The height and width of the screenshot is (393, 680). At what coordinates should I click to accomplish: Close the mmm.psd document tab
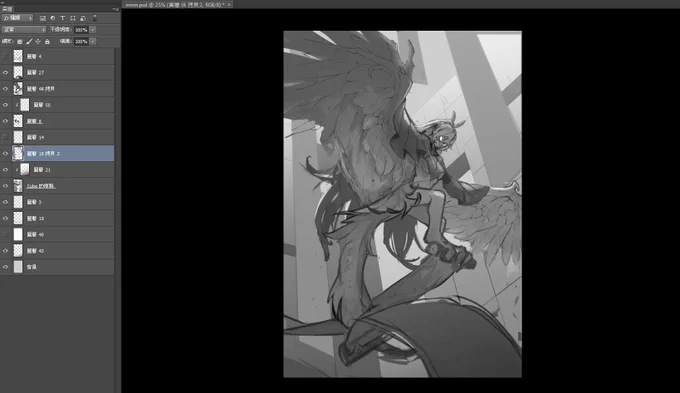coord(229,4)
